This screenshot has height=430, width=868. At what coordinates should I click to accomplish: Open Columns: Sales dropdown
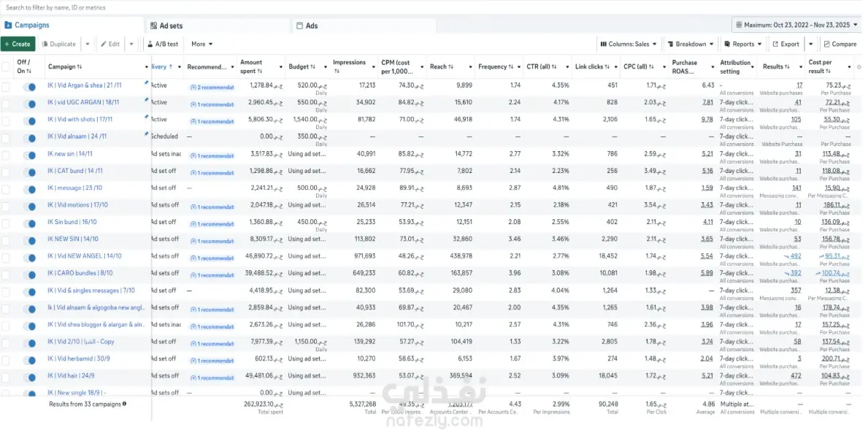coord(629,45)
